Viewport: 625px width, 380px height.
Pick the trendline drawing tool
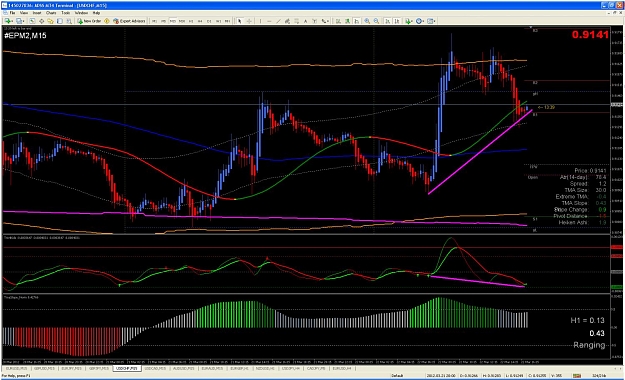coord(278,21)
